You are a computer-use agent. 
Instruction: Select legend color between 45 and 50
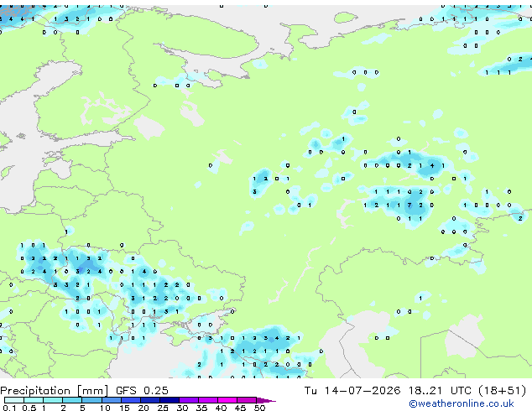click(x=247, y=400)
